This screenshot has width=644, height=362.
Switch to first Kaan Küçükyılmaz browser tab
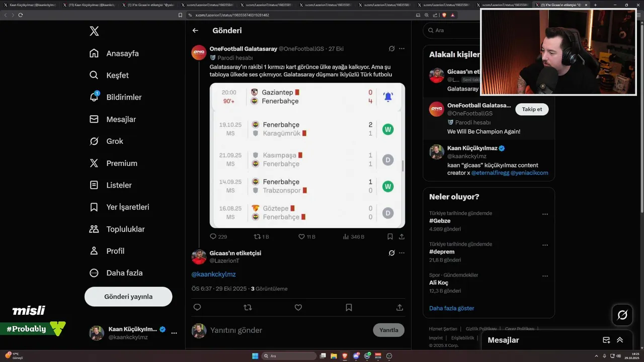pyautogui.click(x=30, y=5)
